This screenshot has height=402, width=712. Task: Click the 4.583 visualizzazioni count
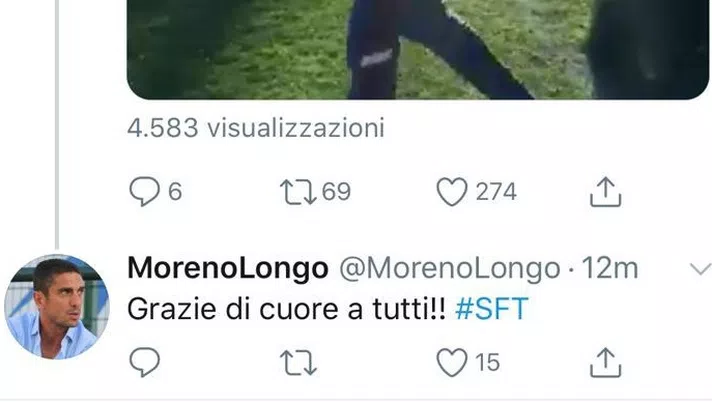coord(256,128)
